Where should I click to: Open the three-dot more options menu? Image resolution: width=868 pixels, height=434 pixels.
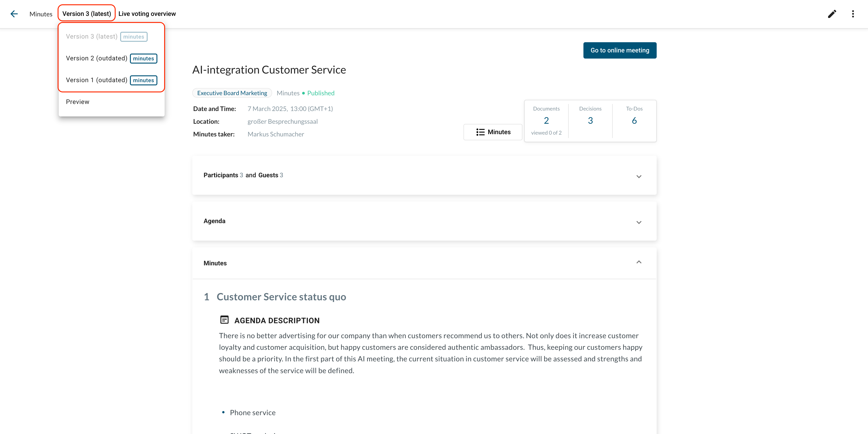coord(853,14)
